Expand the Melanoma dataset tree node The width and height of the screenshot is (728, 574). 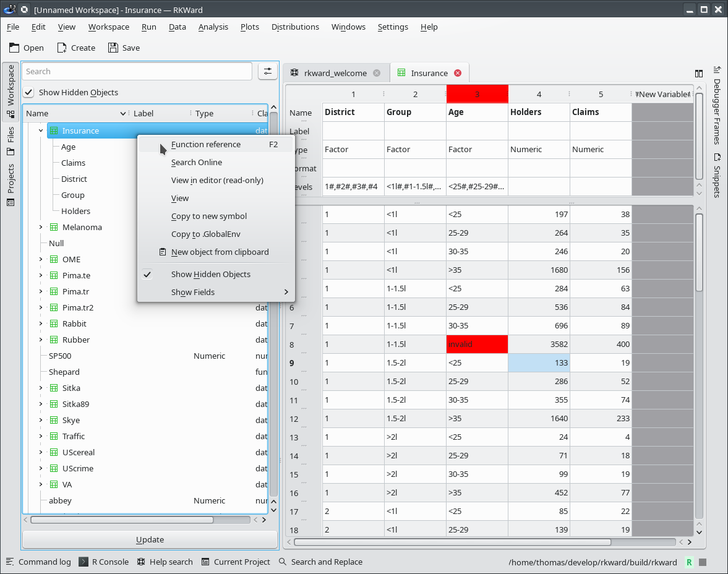pos(41,227)
